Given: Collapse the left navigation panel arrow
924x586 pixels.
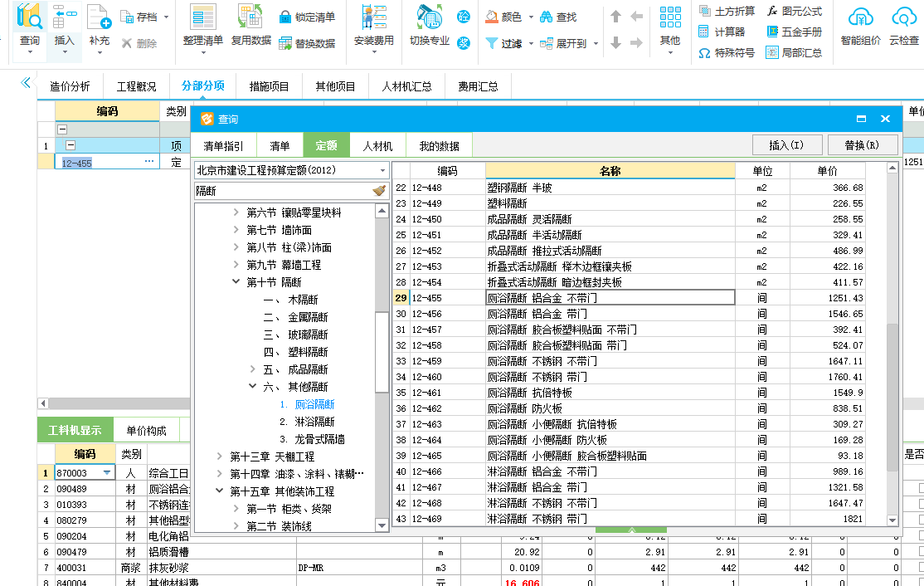Looking at the screenshot, I should (26, 82).
